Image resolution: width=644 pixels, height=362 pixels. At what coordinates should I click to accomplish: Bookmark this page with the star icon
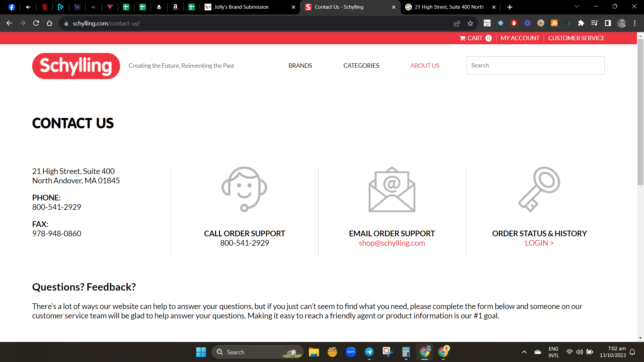470,23
